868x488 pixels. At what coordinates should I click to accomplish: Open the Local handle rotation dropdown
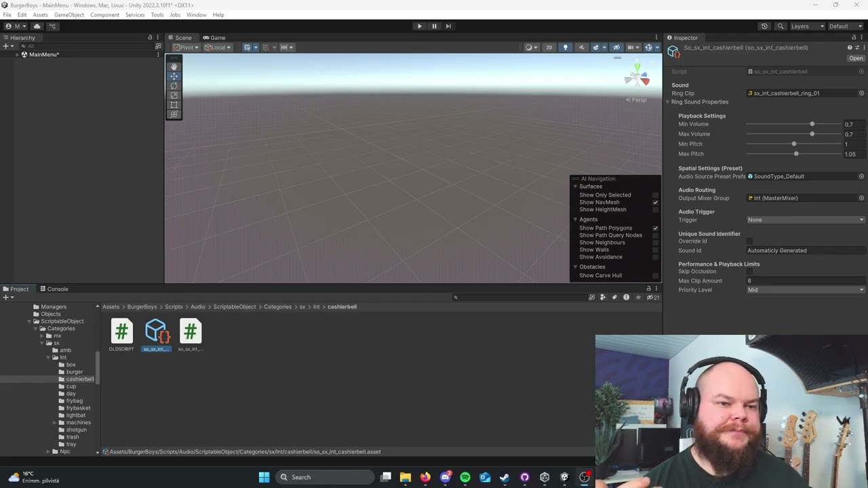[218, 47]
